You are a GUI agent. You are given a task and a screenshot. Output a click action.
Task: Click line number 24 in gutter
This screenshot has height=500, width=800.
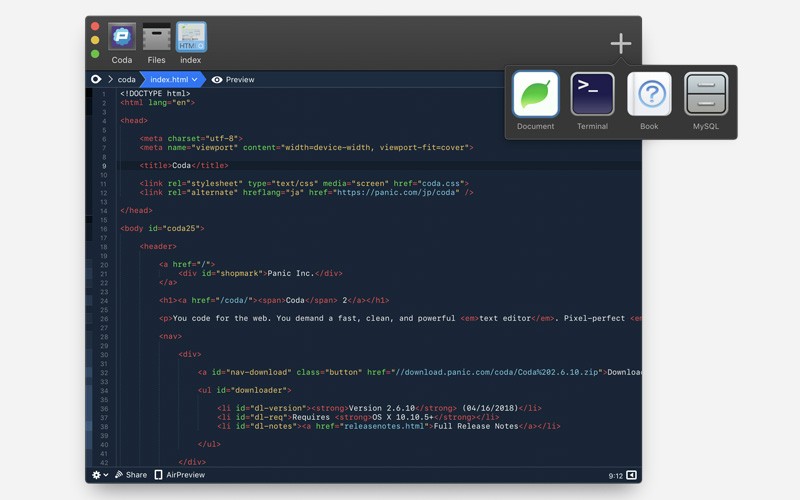click(104, 301)
